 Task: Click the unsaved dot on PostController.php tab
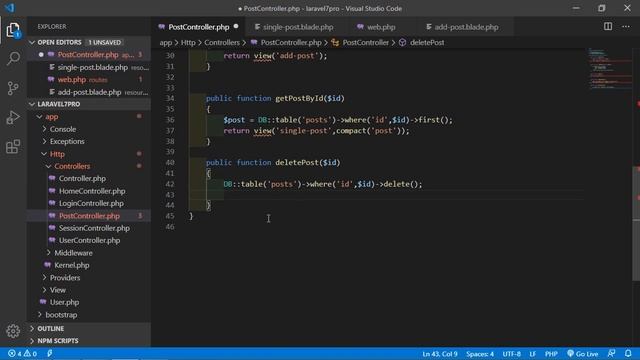(x=236, y=27)
